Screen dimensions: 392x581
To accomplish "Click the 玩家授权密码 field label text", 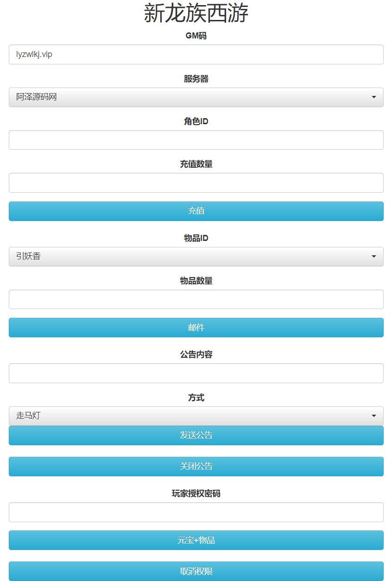I will 196,494.
